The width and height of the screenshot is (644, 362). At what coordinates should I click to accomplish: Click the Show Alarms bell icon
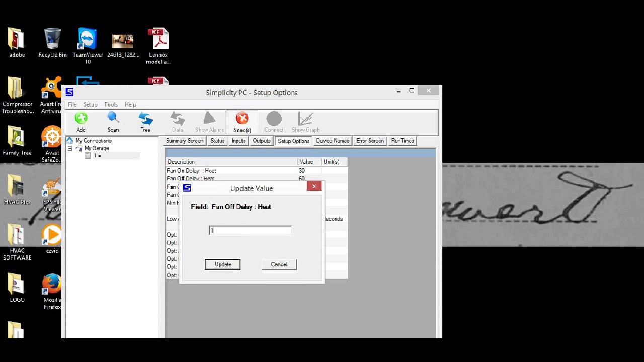pos(210,118)
